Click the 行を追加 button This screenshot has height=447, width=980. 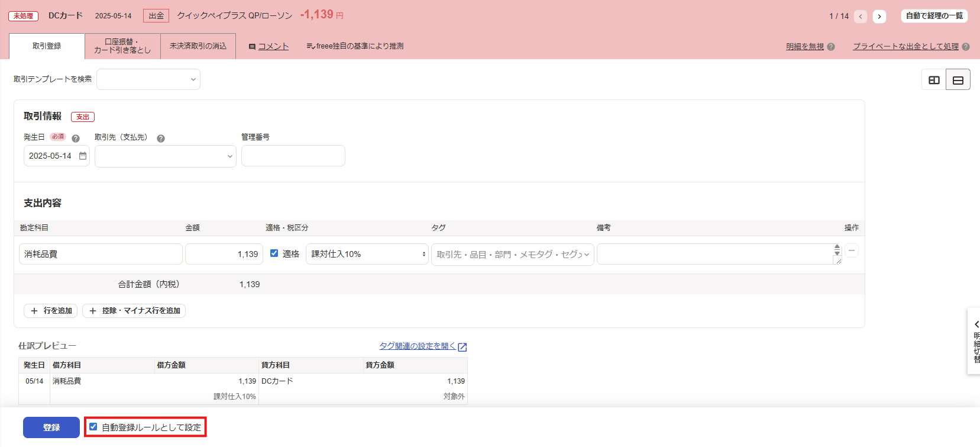coord(51,311)
